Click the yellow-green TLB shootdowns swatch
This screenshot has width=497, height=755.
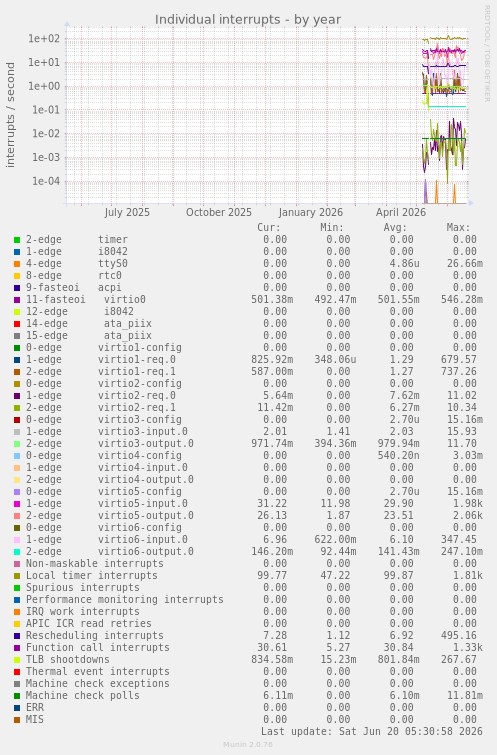click(x=17, y=660)
